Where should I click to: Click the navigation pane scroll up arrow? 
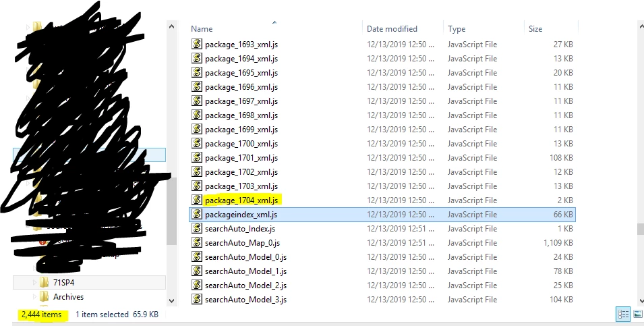pos(172,27)
